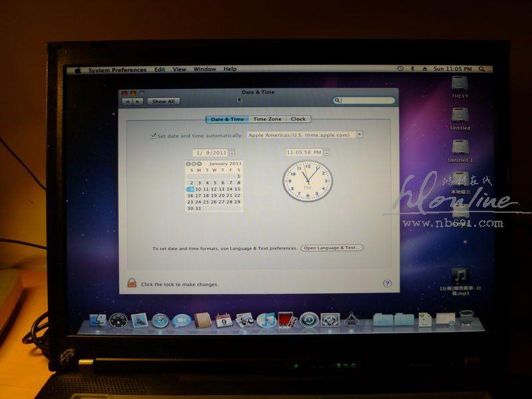Screen dimensions: 532x399
Task: Switch to the Time Zone tab
Action: tap(267, 119)
